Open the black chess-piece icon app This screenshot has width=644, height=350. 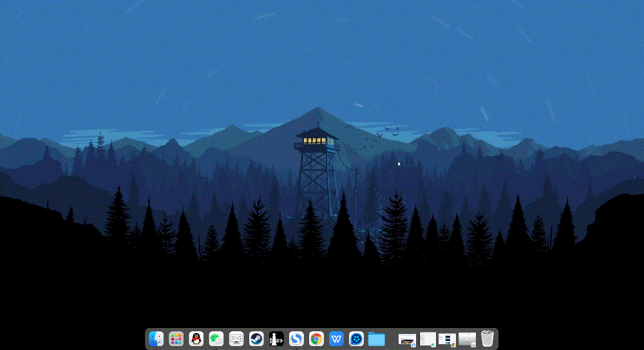click(276, 339)
